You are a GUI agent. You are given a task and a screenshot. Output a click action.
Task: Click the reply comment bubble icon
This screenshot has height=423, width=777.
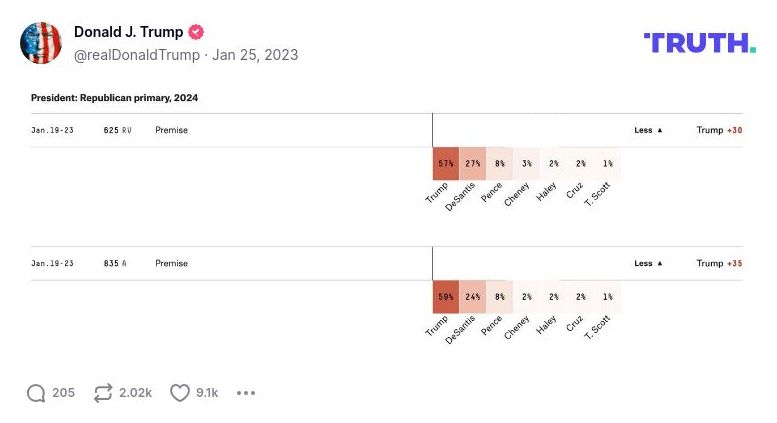36,393
